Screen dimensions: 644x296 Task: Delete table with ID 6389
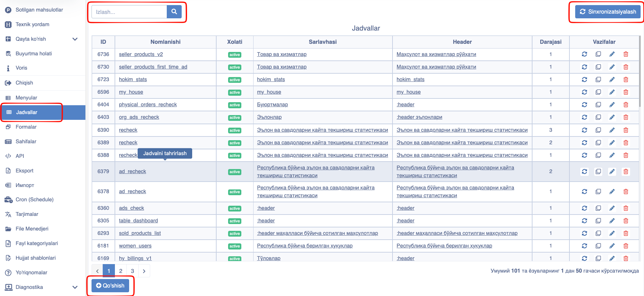626,143
